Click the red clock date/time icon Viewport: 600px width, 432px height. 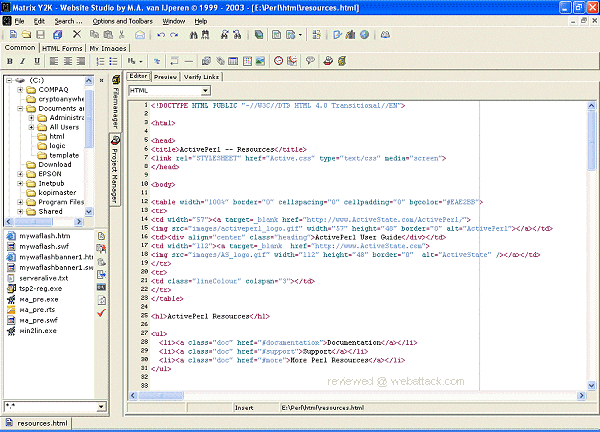tap(279, 61)
